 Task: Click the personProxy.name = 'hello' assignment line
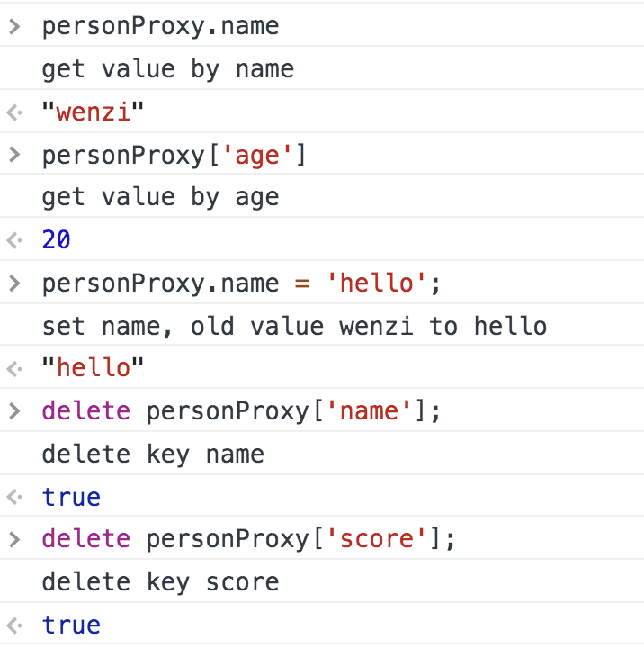(x=243, y=283)
